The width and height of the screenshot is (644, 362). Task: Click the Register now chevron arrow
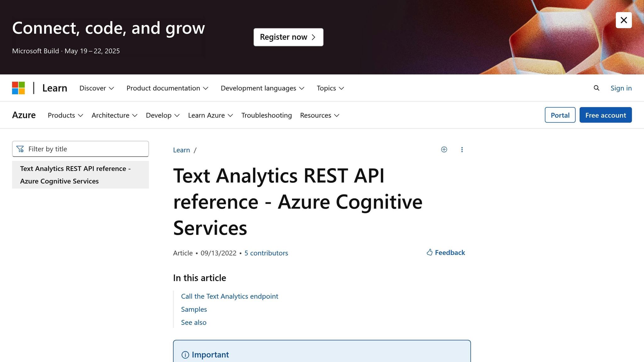tap(314, 37)
